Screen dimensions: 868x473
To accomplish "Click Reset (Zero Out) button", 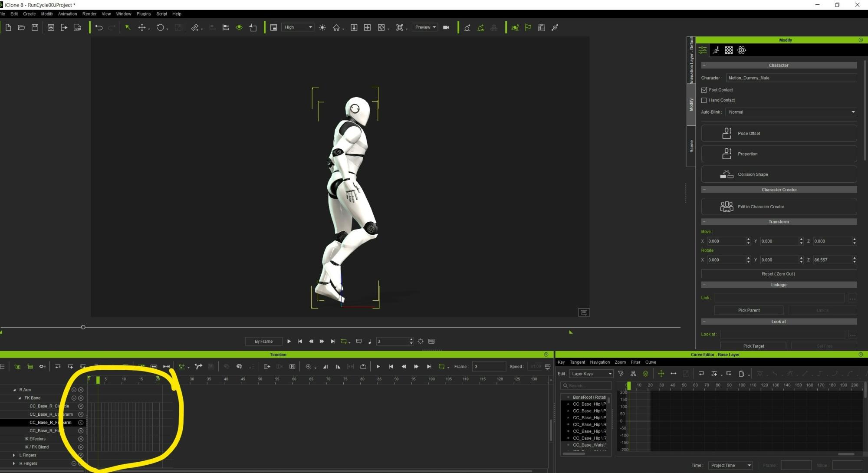I will click(x=779, y=274).
